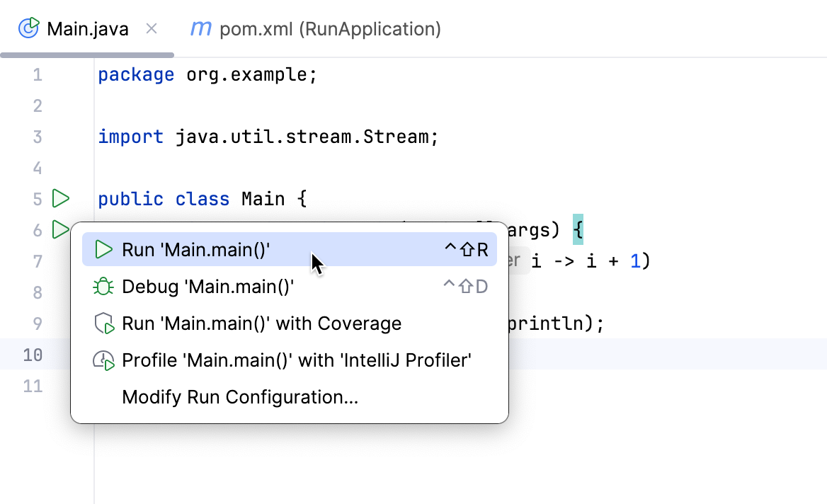Click the coverage shield icon in the menu

pos(103,323)
